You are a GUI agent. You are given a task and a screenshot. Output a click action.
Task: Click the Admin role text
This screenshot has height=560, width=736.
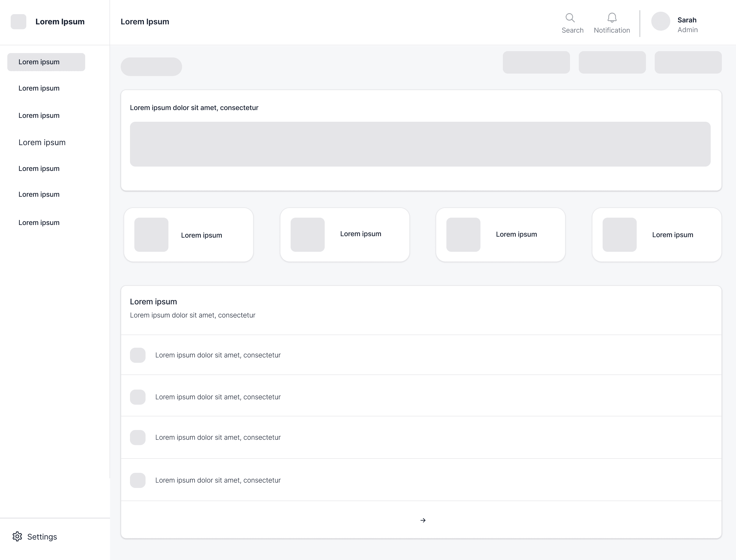coord(687,30)
